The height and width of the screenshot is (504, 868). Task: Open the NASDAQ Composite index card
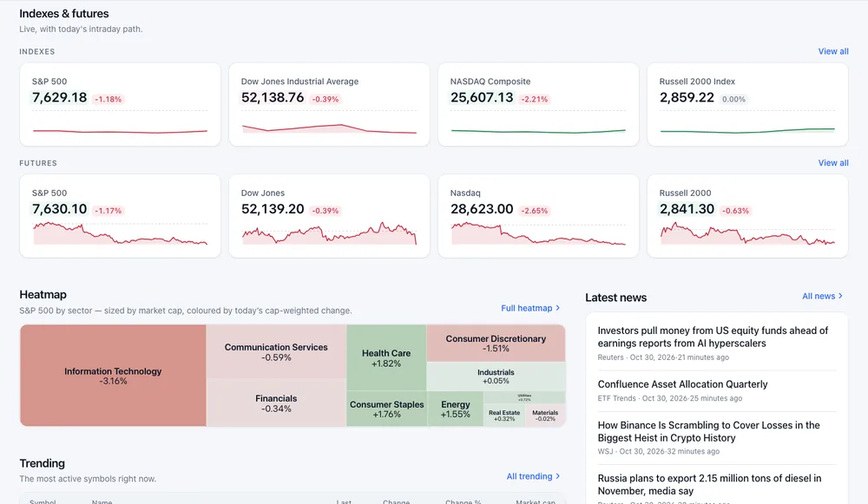tap(539, 105)
